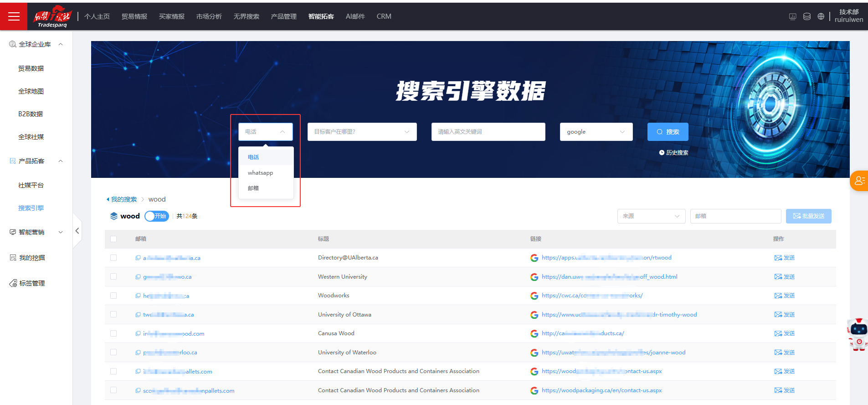Open the 来源 source filter dropdown

[651, 216]
